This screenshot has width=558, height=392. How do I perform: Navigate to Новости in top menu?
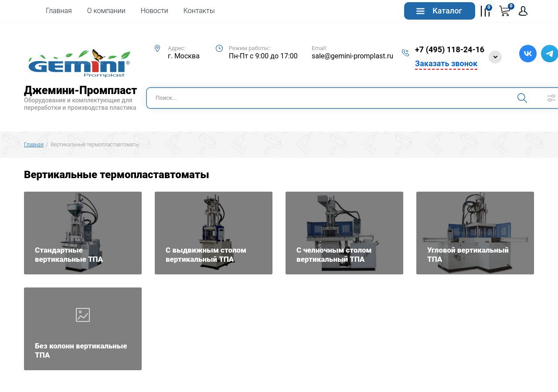click(x=154, y=11)
